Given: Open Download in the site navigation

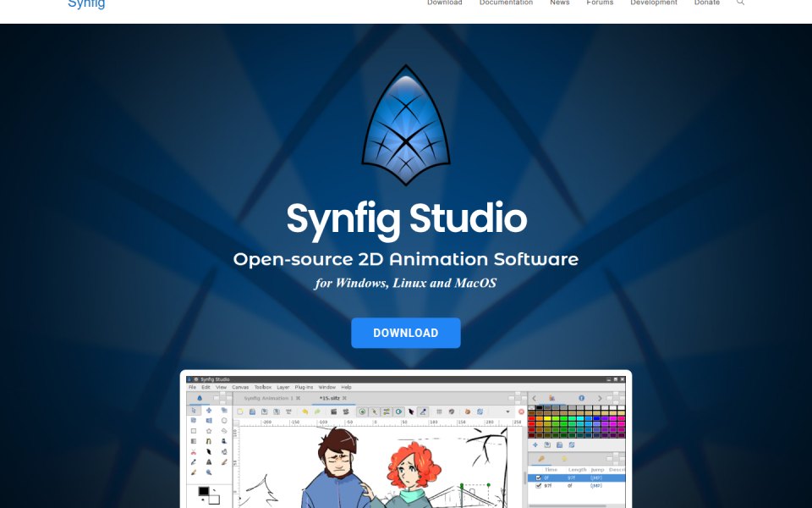Looking at the screenshot, I should tap(444, 3).
